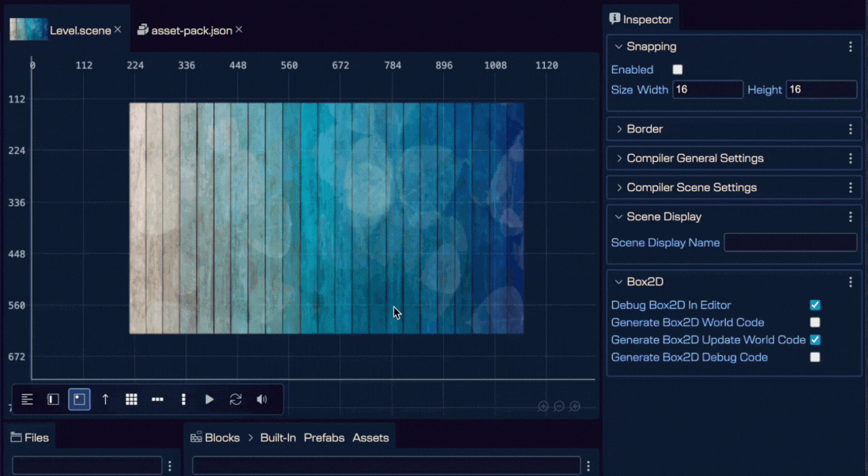Image resolution: width=868 pixels, height=476 pixels.
Task: Click the Scene Display Name input field
Action: pyautogui.click(x=791, y=242)
